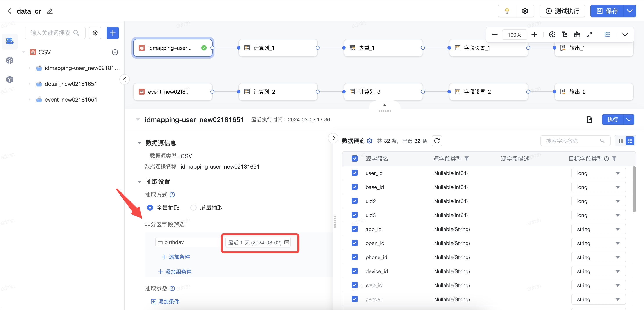Screen dimensions: 644x310
Task: Click the 添加组条件 link
Action: [175, 272]
